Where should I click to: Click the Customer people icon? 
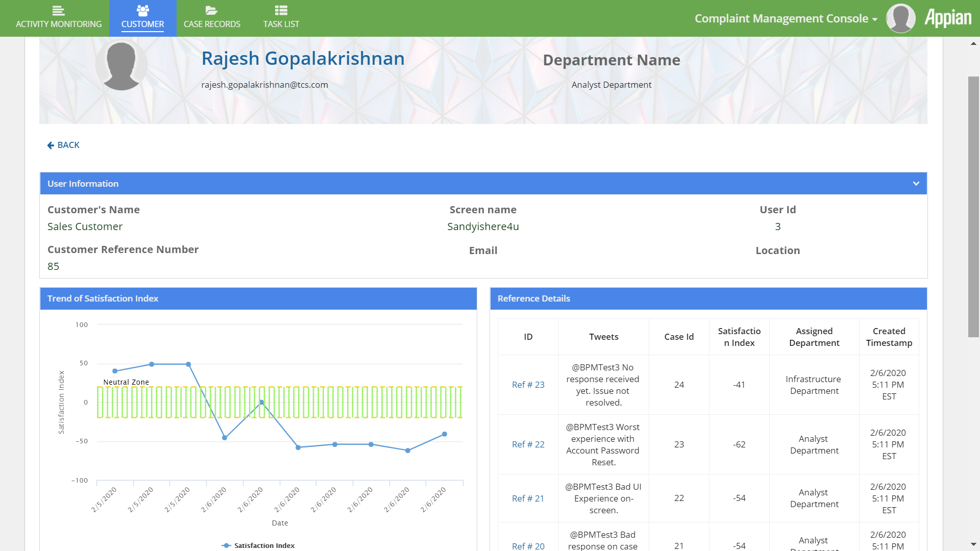tap(142, 10)
